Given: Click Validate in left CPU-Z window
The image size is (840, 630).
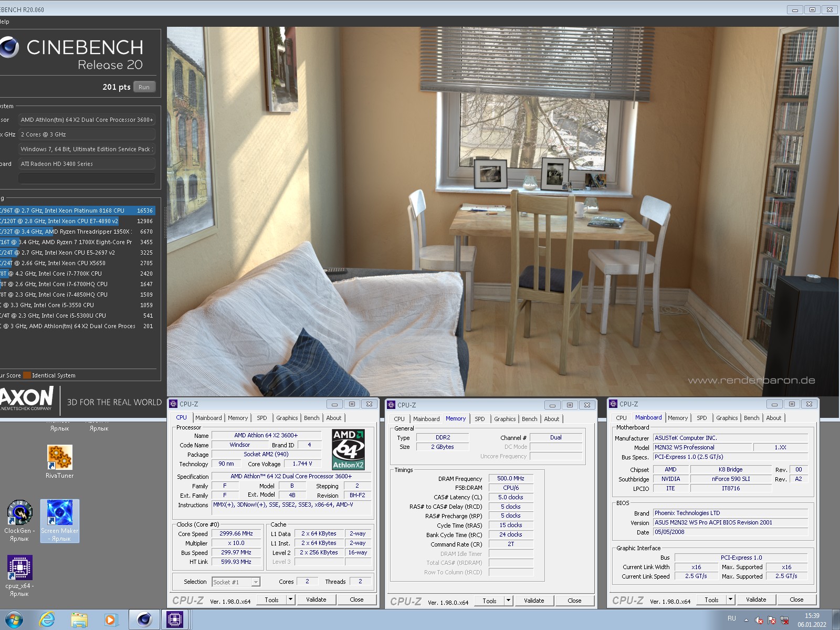Looking at the screenshot, I should 317,600.
